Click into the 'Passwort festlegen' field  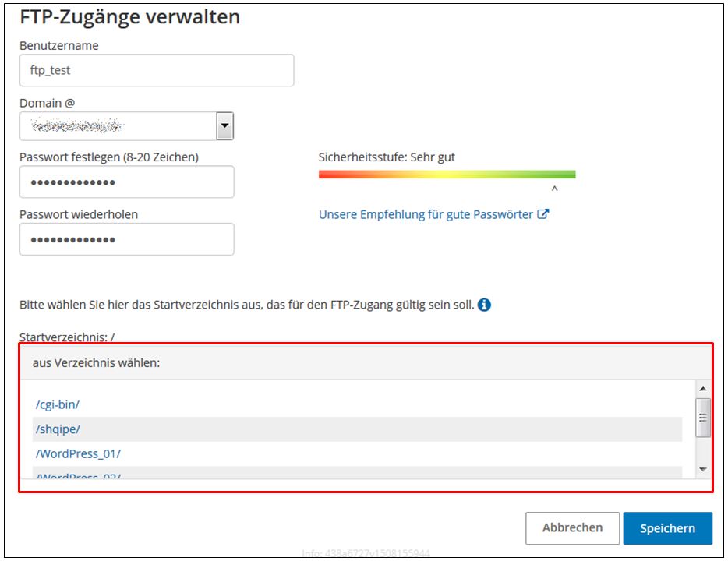pos(126,182)
